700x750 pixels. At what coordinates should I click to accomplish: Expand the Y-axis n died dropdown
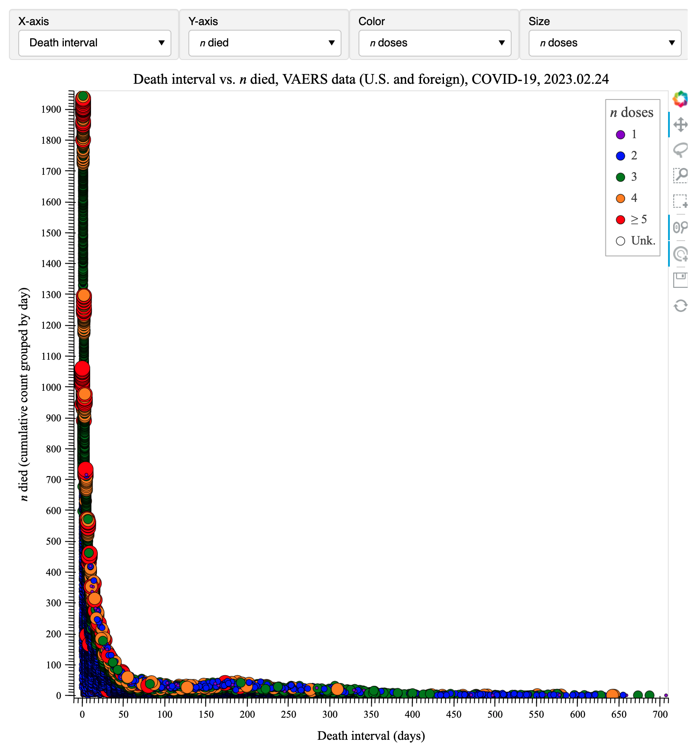pos(265,43)
